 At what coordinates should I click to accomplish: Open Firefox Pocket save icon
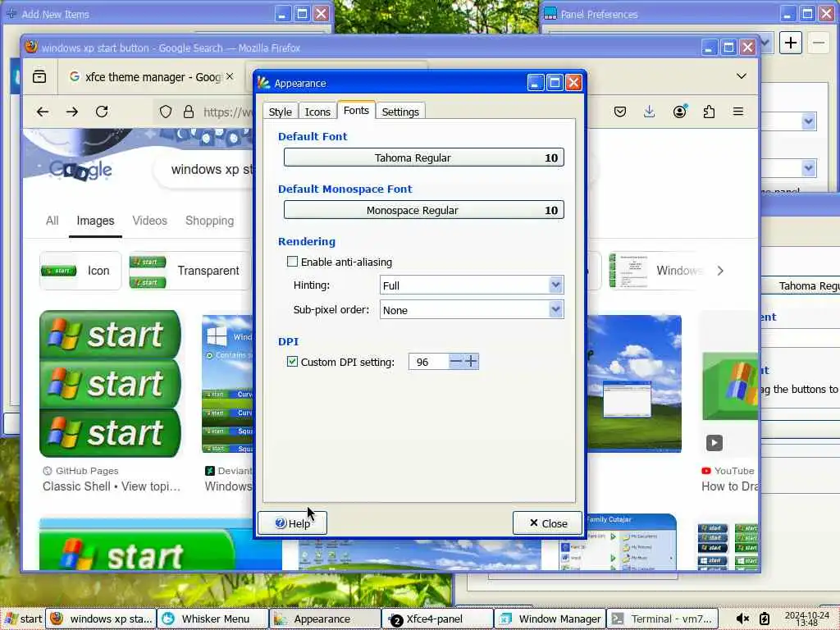pyautogui.click(x=620, y=112)
